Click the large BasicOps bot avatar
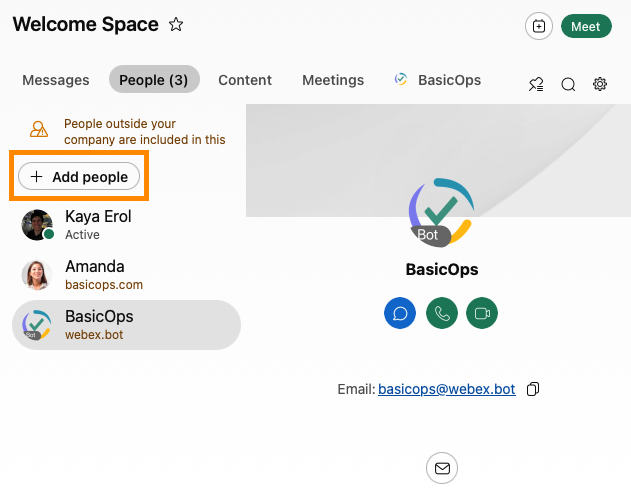Screen dimensions: 631x501 (x=441, y=212)
